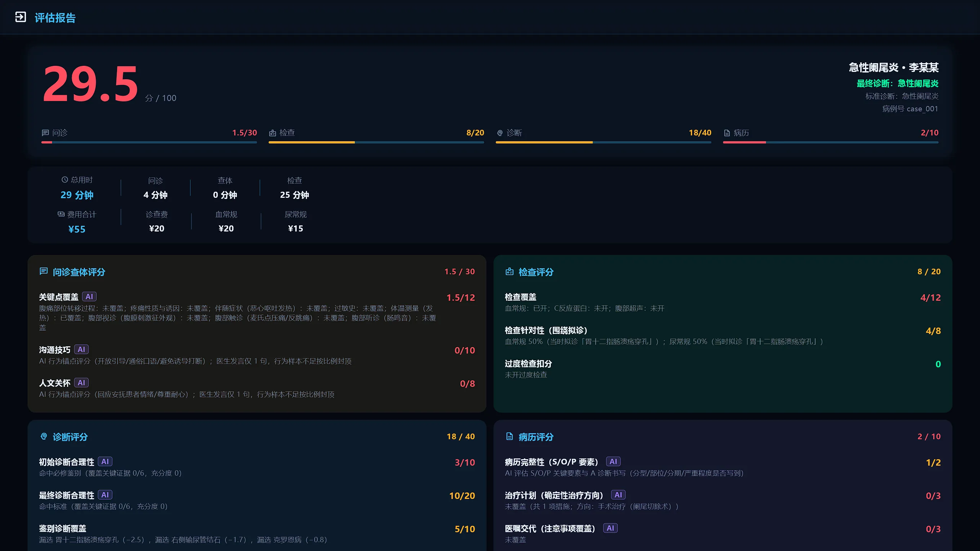Image resolution: width=980 pixels, height=551 pixels.
Task: Click the 问诊 1.5/30 progress bar
Action: pyautogui.click(x=149, y=142)
